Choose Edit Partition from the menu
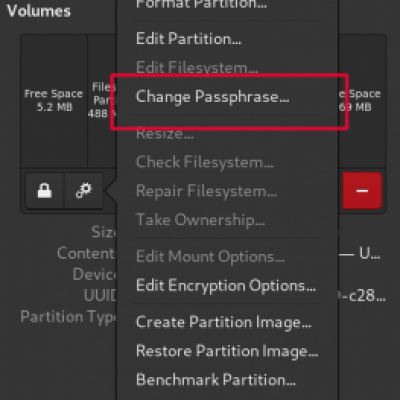The height and width of the screenshot is (400, 400). [x=189, y=39]
